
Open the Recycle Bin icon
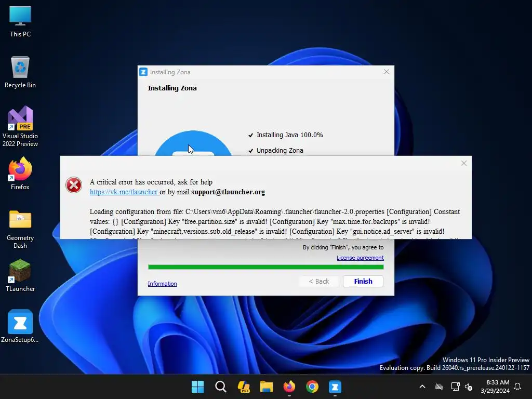point(20,72)
